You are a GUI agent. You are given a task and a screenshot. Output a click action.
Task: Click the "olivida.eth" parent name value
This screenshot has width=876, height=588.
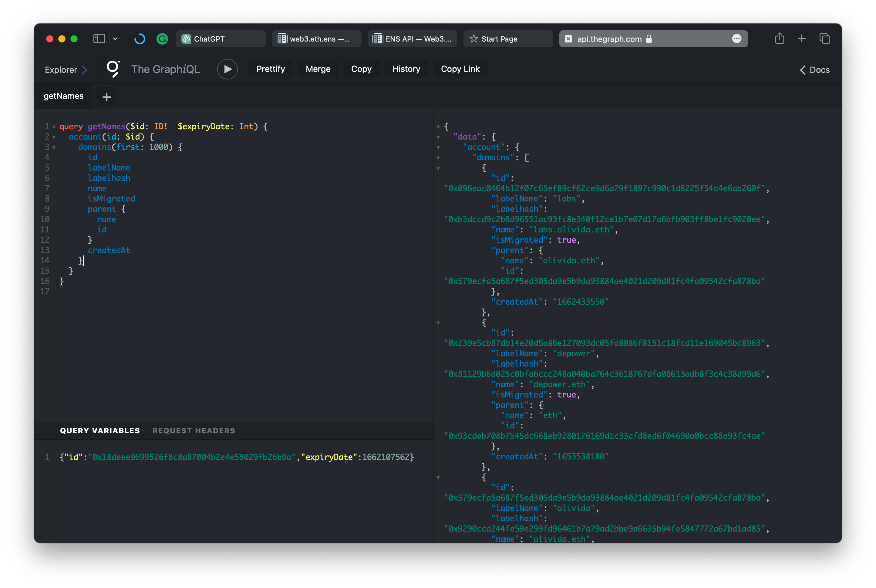[569, 261]
